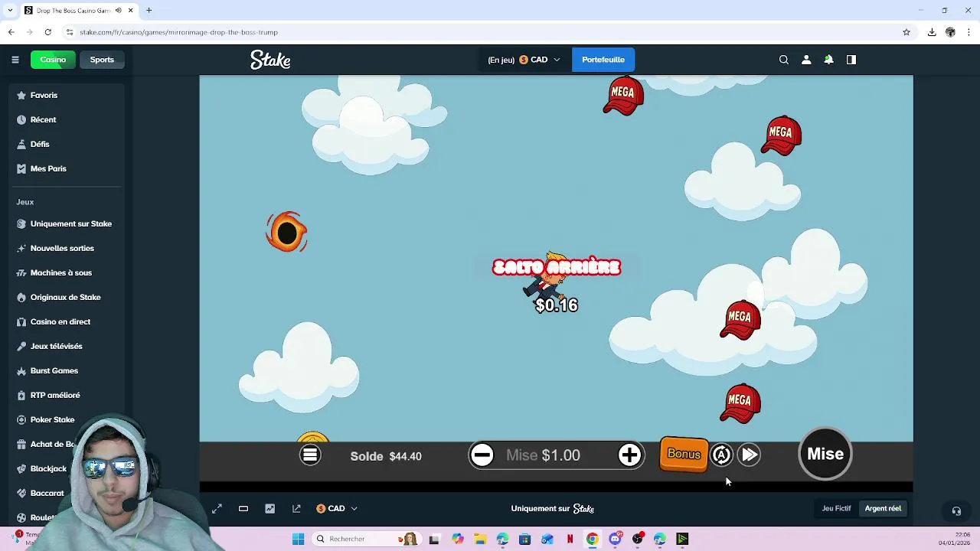The image size is (980, 551).
Task: Bookmark this page with the star icon
Action: [x=906, y=32]
